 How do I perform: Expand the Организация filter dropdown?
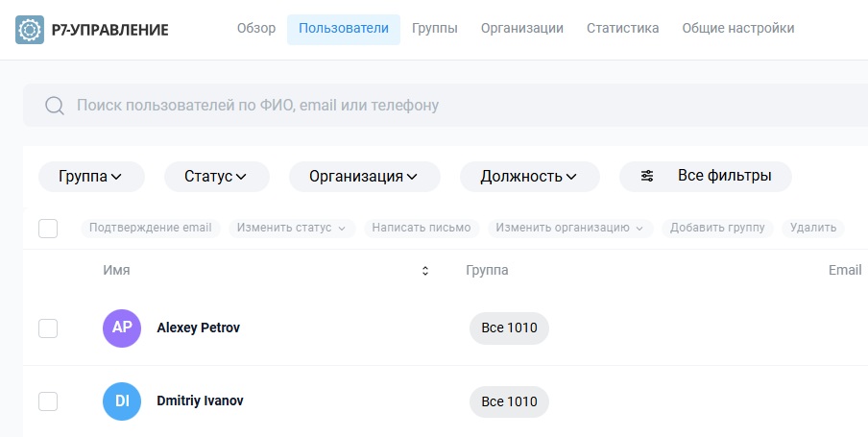click(x=364, y=177)
